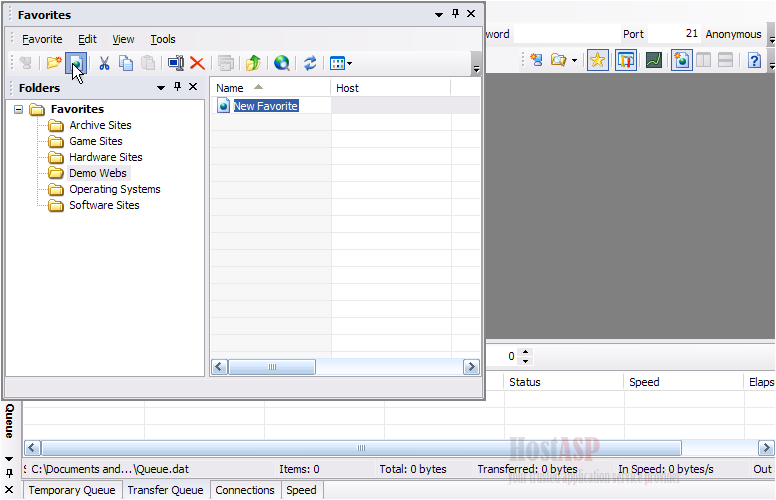Screen dimensions: 776x500
Task: Open the Favorite menu
Action: 42,39
